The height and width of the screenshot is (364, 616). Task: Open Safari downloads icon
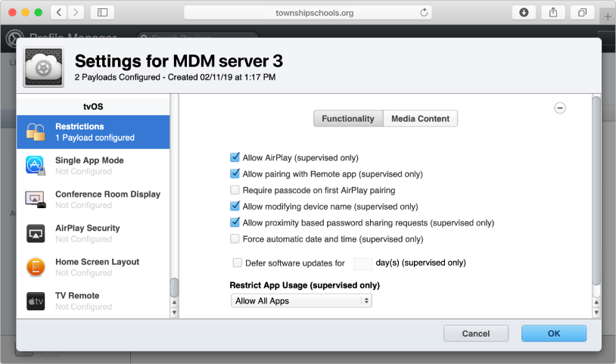point(524,12)
